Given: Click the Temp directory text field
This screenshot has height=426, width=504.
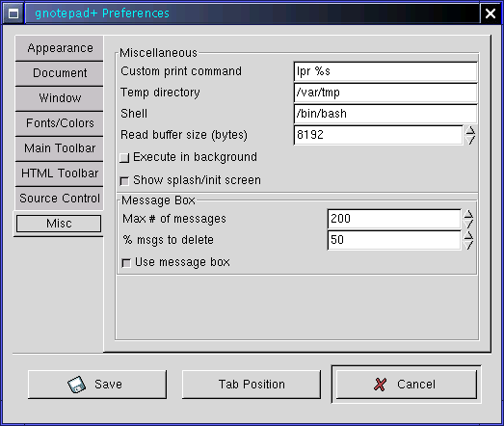Looking at the screenshot, I should (x=385, y=93).
